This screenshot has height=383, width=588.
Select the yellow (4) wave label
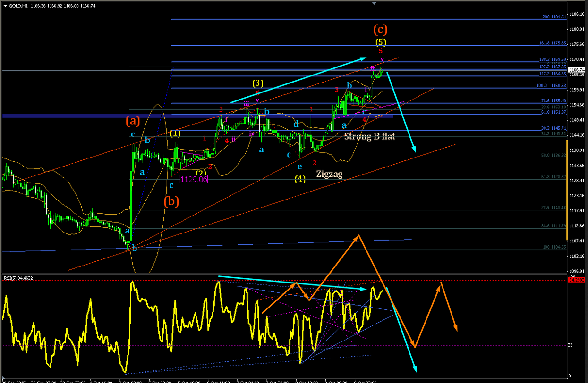(x=300, y=179)
